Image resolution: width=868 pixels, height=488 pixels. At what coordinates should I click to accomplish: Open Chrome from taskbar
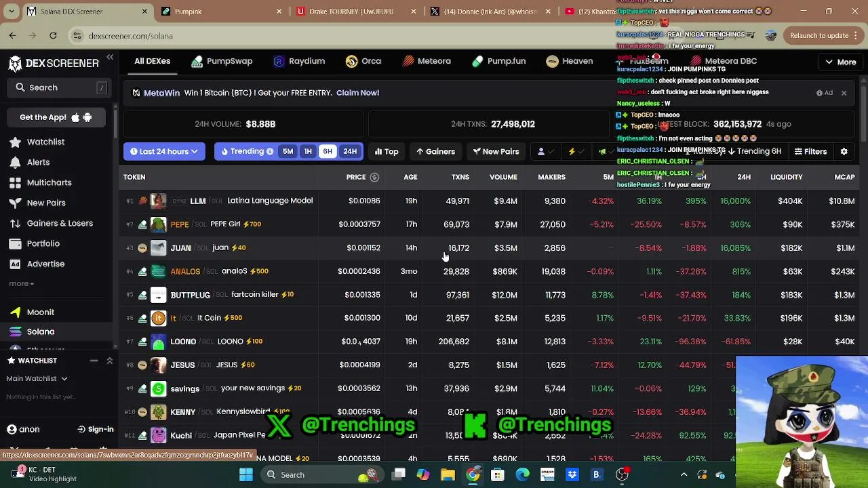point(473,475)
